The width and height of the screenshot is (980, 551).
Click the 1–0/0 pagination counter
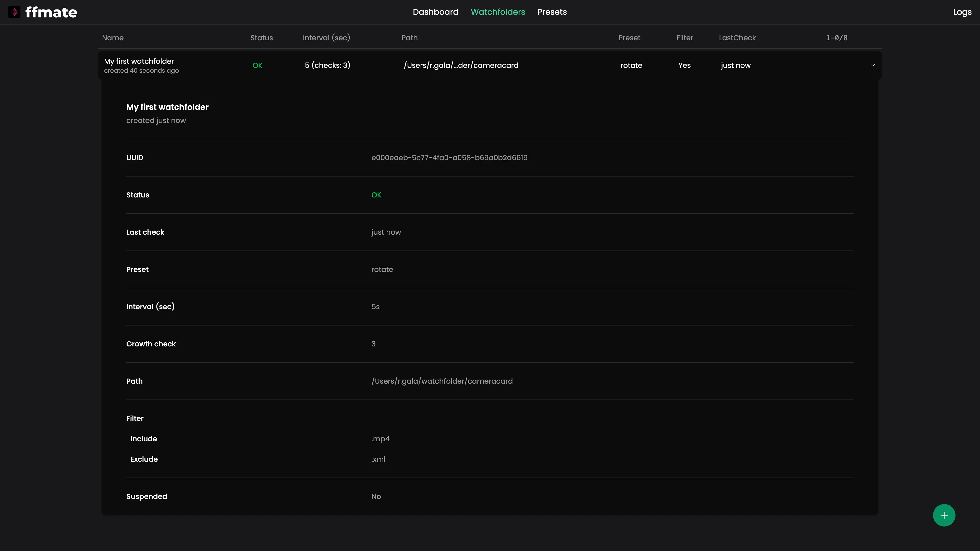pos(837,38)
